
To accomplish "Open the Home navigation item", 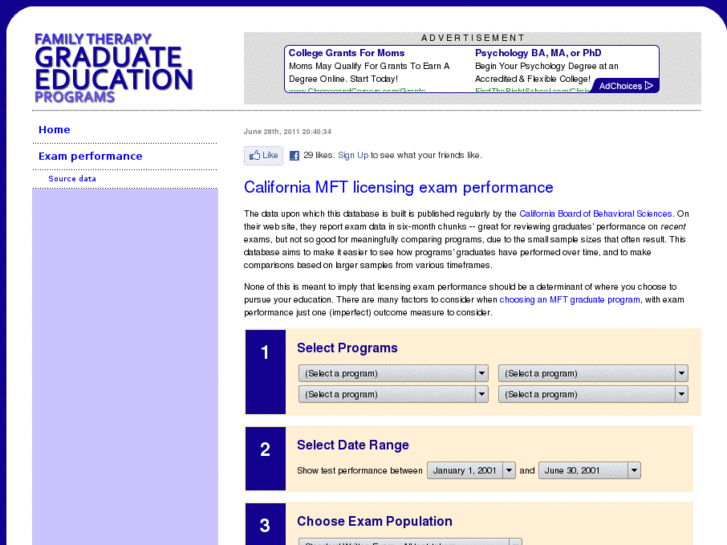I will pos(54,130).
